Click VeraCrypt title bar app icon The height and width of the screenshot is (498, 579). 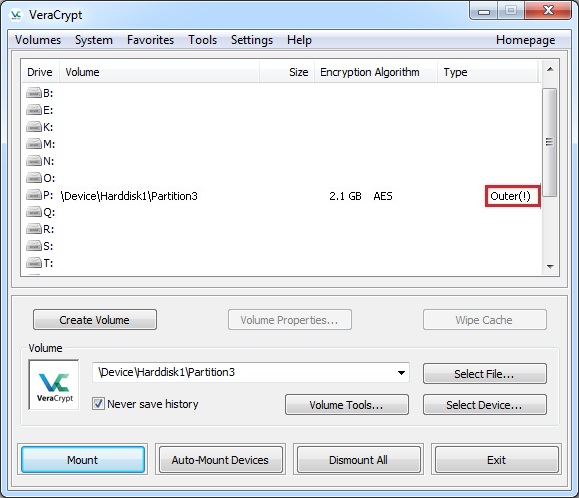pos(16,15)
